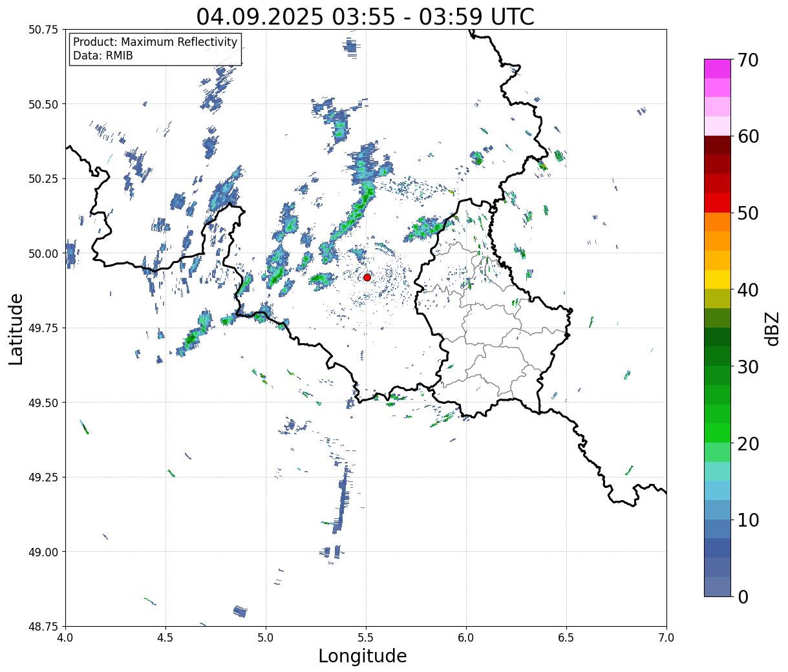Image resolution: width=788 pixels, height=672 pixels.
Task: Click the colorbar tick label 50
Action: point(747,213)
